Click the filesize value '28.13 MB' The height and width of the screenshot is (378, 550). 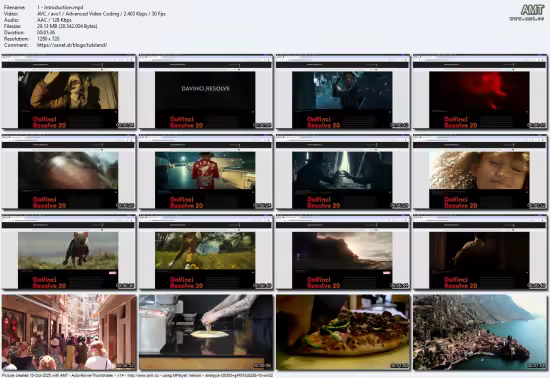(x=67, y=26)
